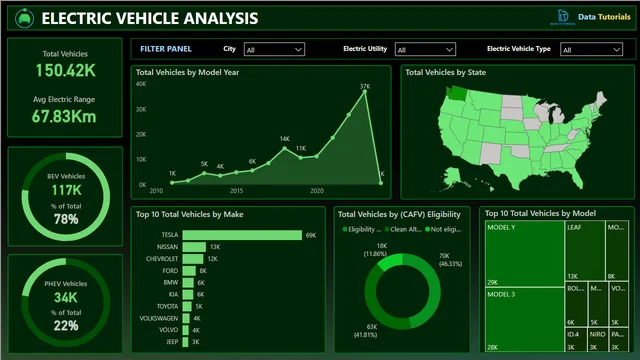The height and width of the screenshot is (360, 640).
Task: Click the Data Tutorials logo icon
Action: (563, 17)
